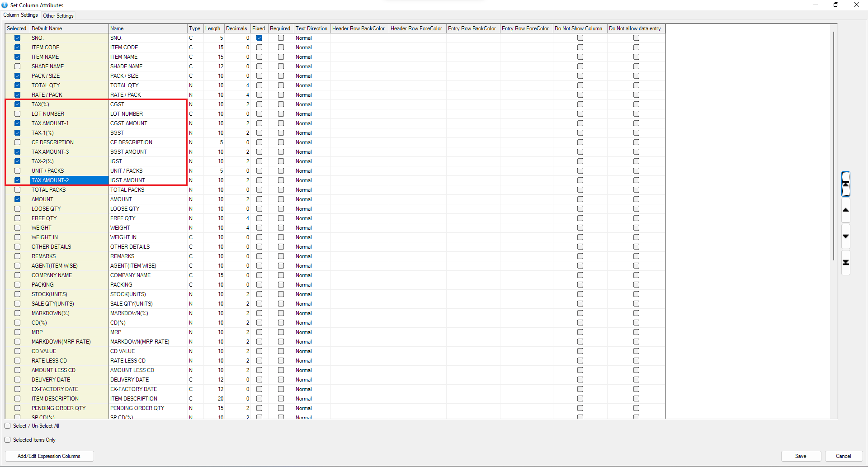This screenshot has height=467, width=868.
Task: Restore the window using title bar button
Action: [835, 5]
